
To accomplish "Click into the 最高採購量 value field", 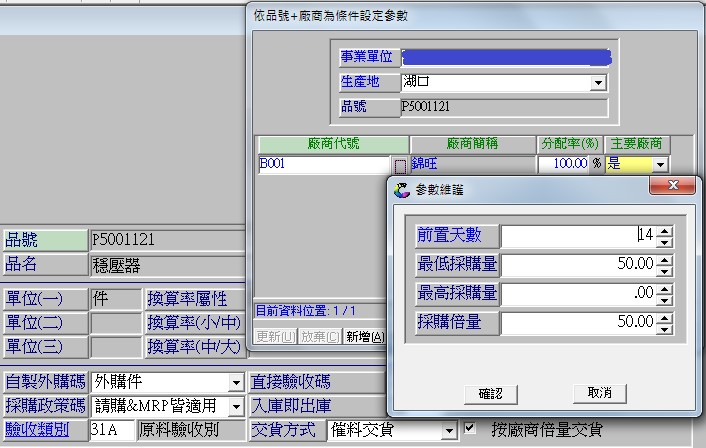I will [x=579, y=294].
